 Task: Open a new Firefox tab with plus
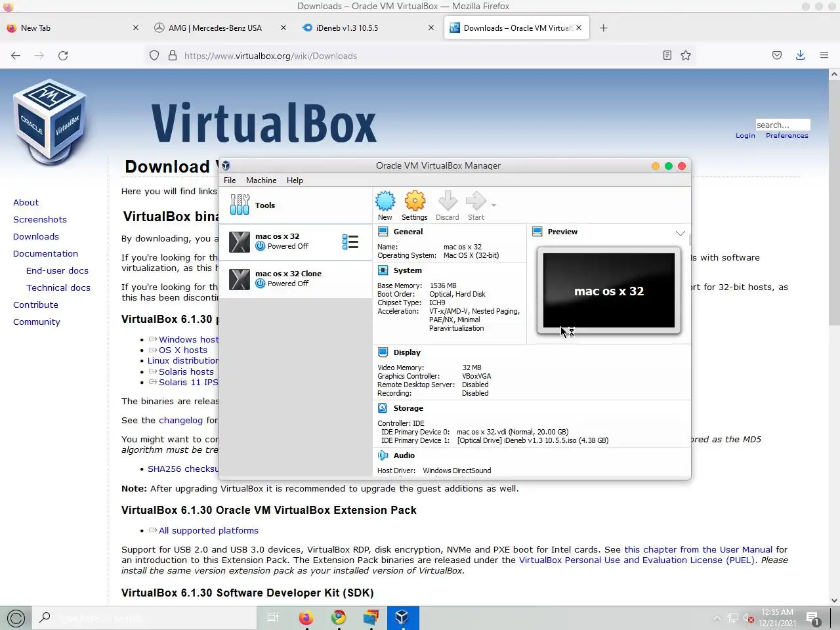[x=604, y=28]
